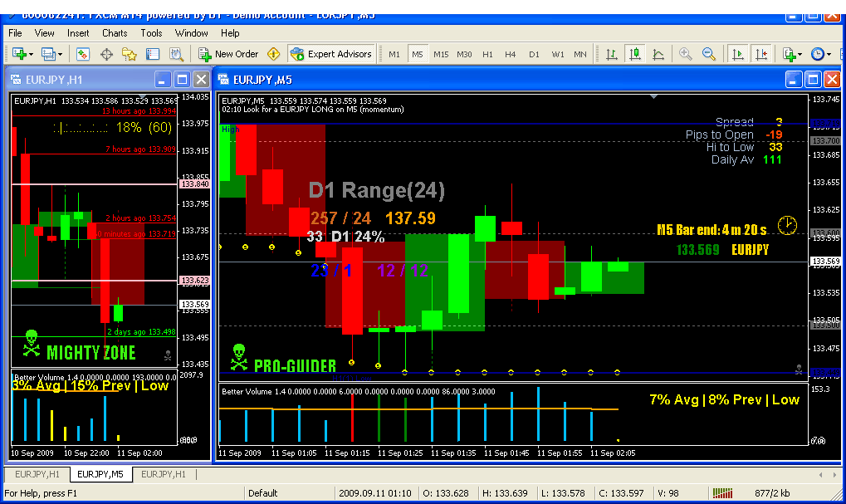Image resolution: width=846 pixels, height=504 pixels.
Task: Click the yellow diamond MetaEditor icon
Action: coord(274,54)
